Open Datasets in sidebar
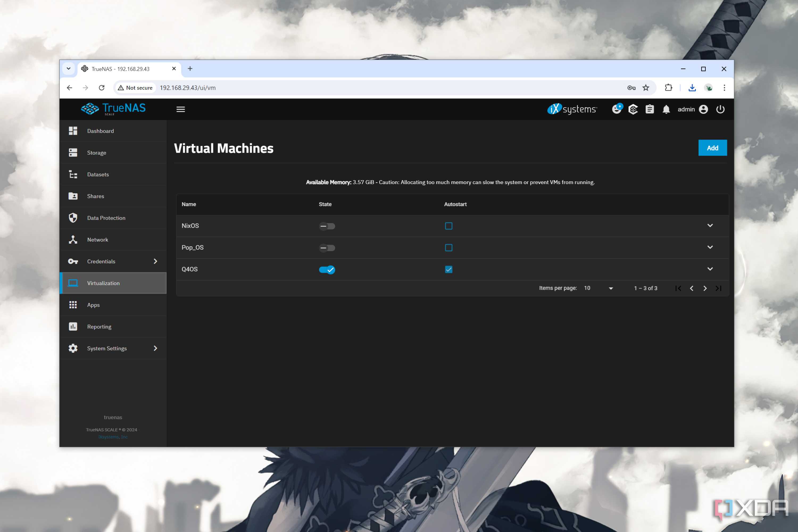Viewport: 798px width, 532px height. click(113, 174)
